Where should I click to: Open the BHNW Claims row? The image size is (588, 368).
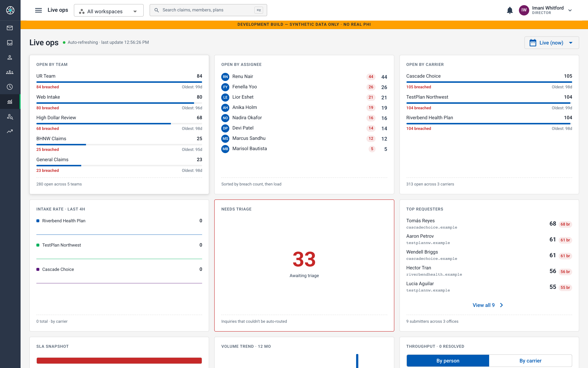119,144
